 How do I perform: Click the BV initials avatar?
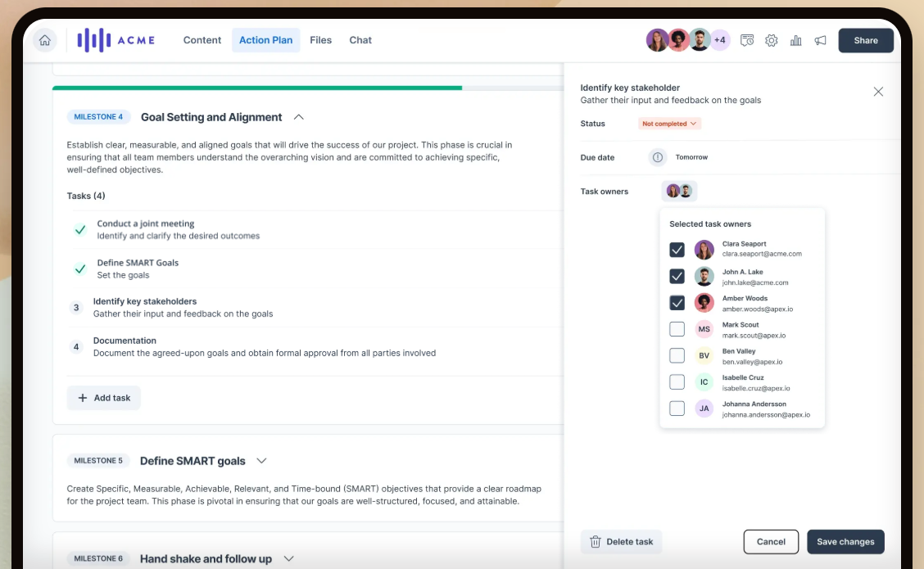704,355
